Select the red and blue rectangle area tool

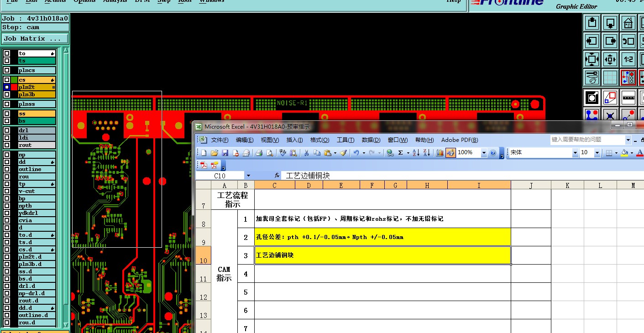pos(610,97)
